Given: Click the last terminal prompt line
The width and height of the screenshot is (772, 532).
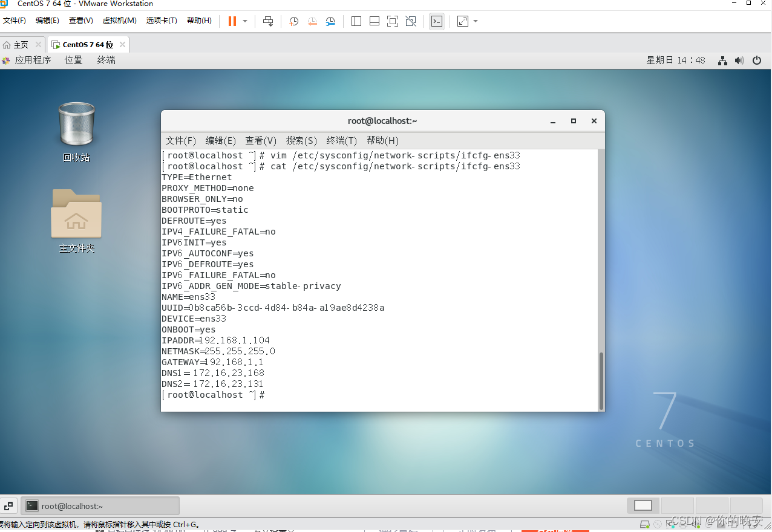Looking at the screenshot, I should (214, 395).
